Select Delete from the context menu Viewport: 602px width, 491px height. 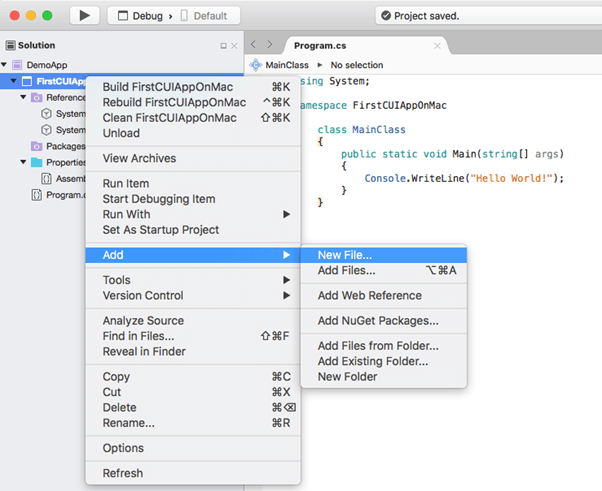193,407
